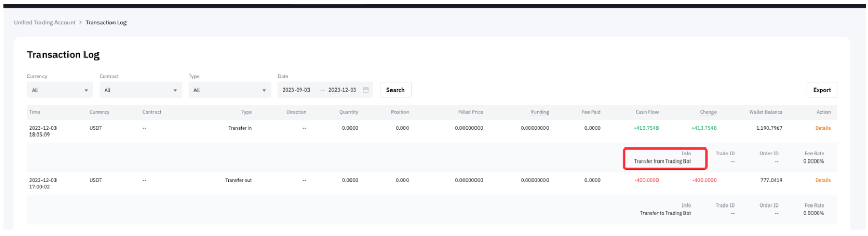Click the end date 2023-12-03

342,90
